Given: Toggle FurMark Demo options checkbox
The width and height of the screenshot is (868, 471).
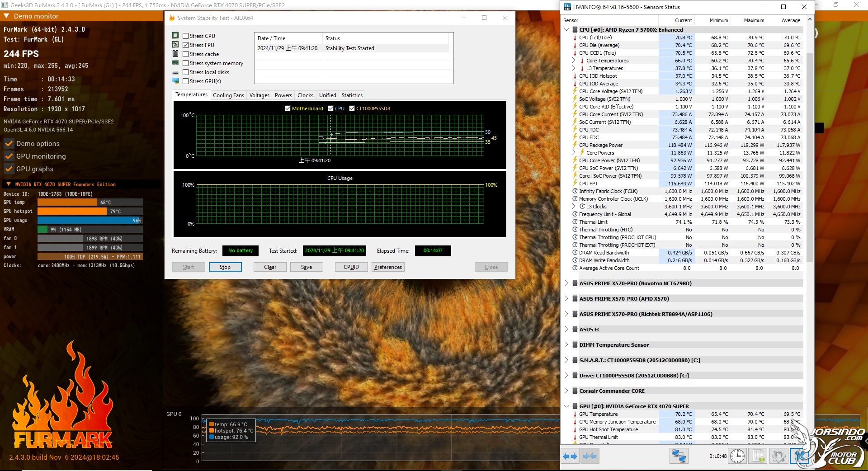Looking at the screenshot, I should pyautogui.click(x=9, y=144).
